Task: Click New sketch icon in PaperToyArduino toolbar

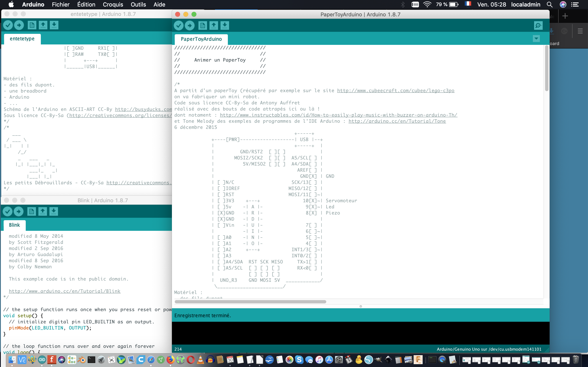Action: click(x=202, y=25)
